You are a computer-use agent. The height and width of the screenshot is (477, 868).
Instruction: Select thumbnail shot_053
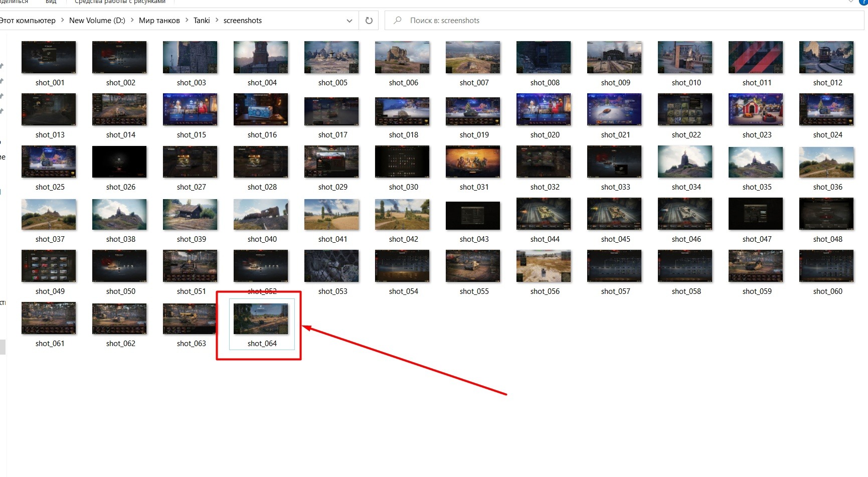tap(331, 266)
